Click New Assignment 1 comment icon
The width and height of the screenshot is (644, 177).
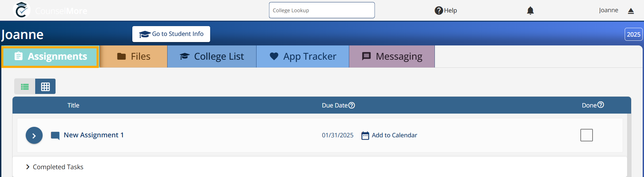point(55,136)
